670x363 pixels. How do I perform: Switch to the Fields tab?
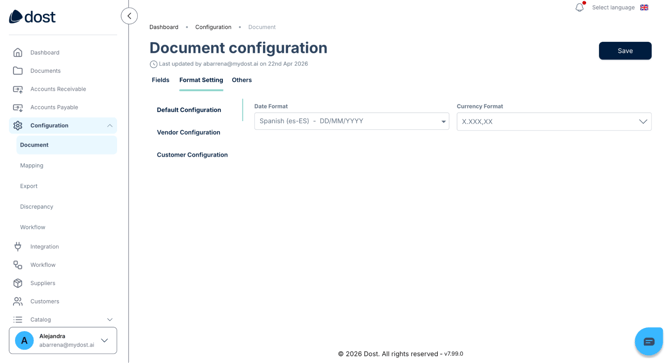[x=160, y=80]
